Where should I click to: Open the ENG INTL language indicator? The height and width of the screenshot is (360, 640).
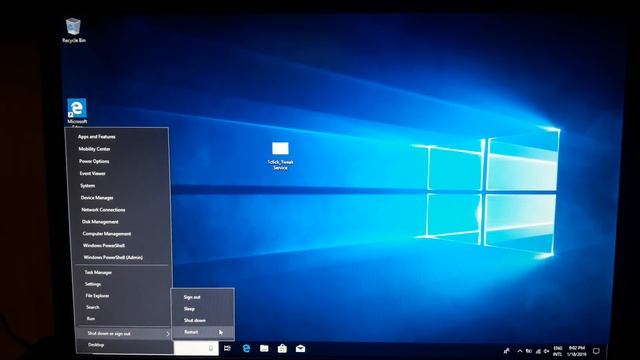tap(558, 351)
